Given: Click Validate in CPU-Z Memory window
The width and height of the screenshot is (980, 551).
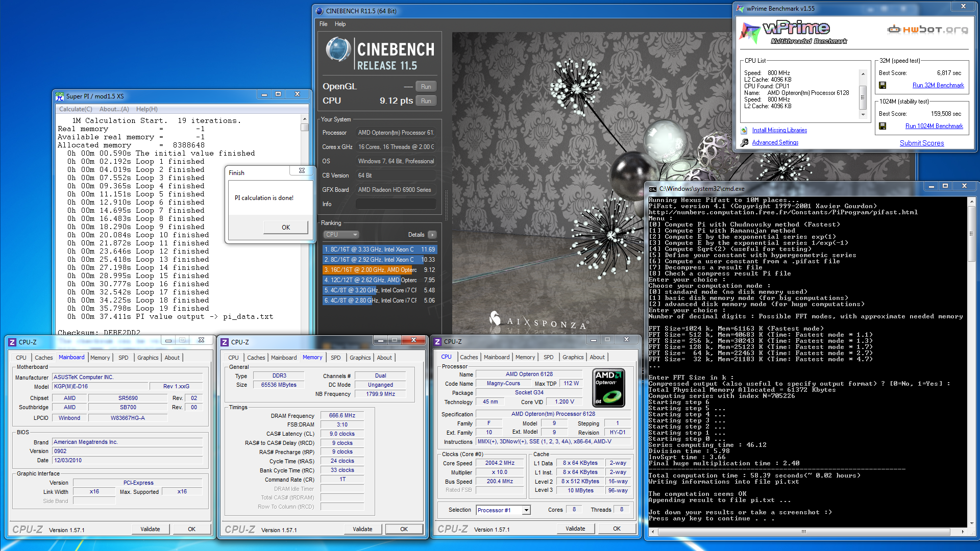Looking at the screenshot, I should point(362,529).
